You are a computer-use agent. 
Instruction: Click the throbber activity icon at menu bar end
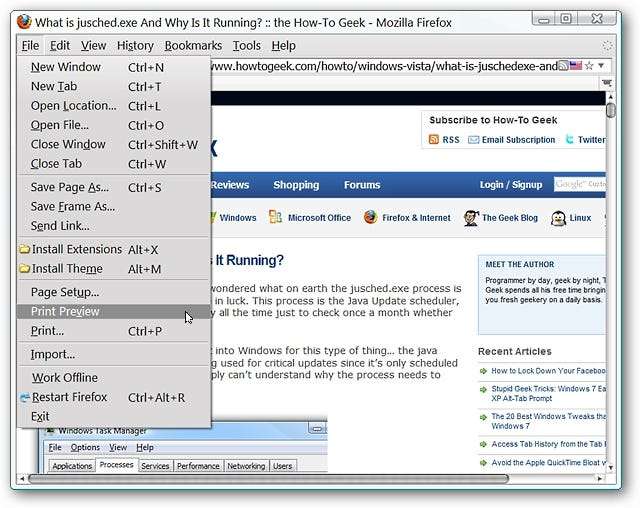pos(607,46)
